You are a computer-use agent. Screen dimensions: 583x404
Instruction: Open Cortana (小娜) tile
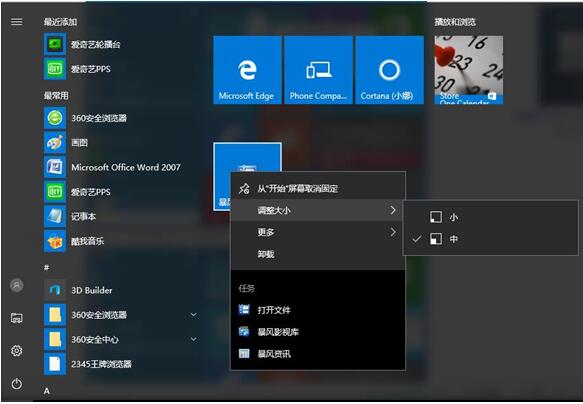tap(389, 70)
